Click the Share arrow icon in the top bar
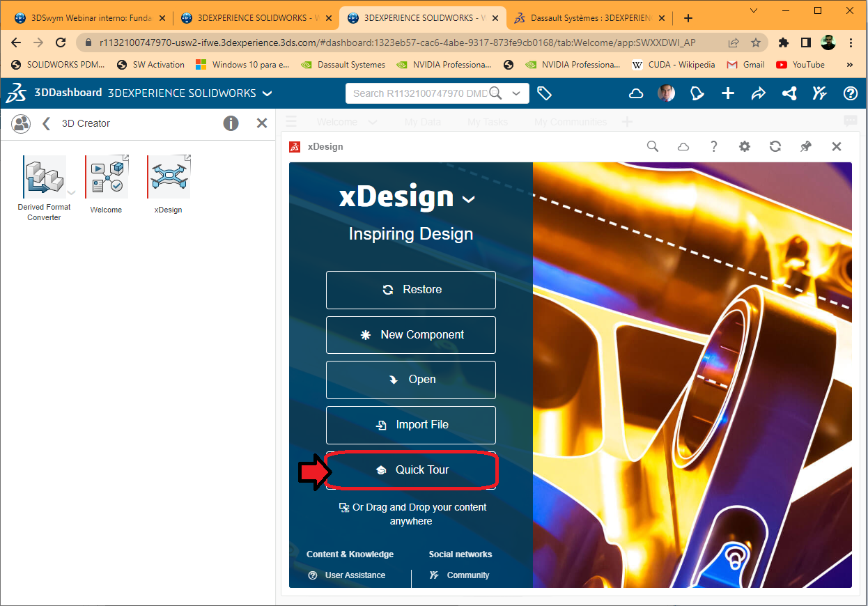 click(x=759, y=93)
